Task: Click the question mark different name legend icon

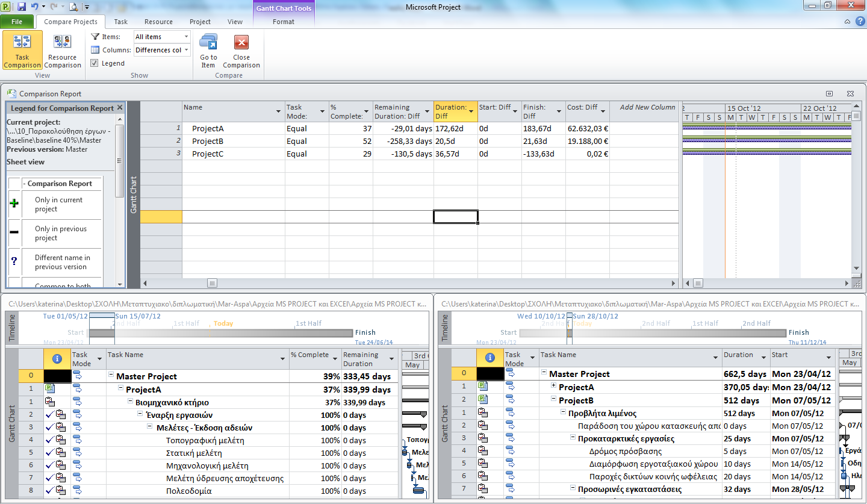Action: [x=14, y=261]
